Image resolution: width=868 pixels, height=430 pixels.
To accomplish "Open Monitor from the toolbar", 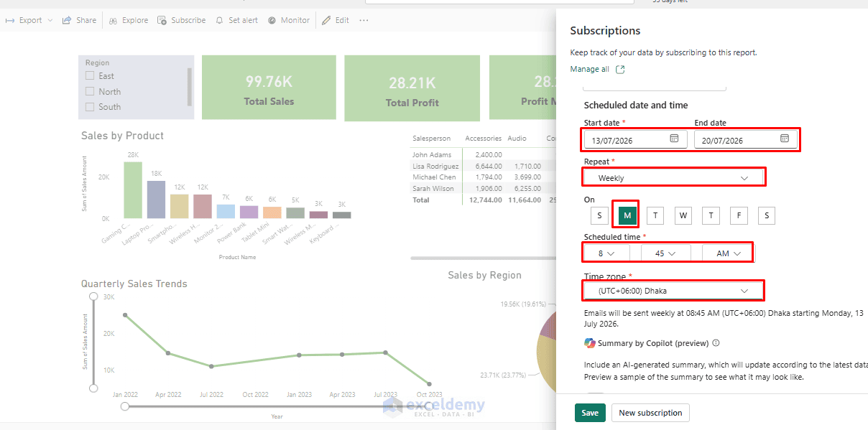I will coord(289,20).
